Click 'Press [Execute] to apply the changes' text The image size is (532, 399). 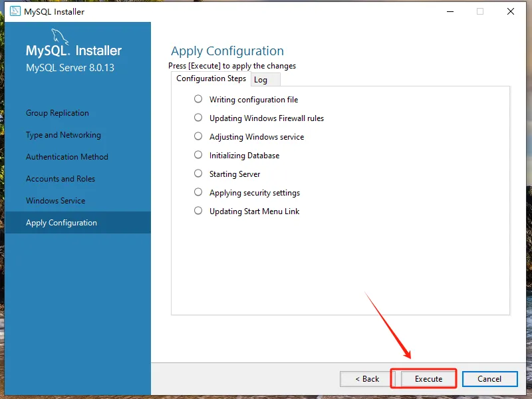pos(232,66)
